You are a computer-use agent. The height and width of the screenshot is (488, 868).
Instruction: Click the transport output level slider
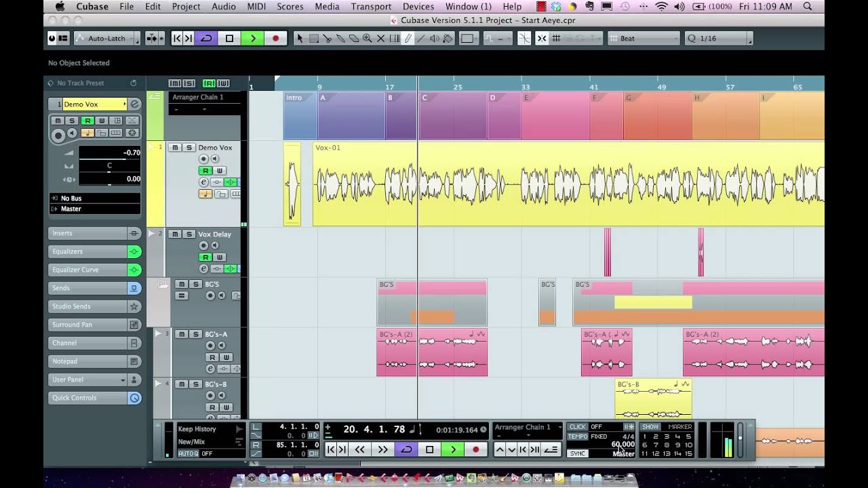click(x=740, y=439)
